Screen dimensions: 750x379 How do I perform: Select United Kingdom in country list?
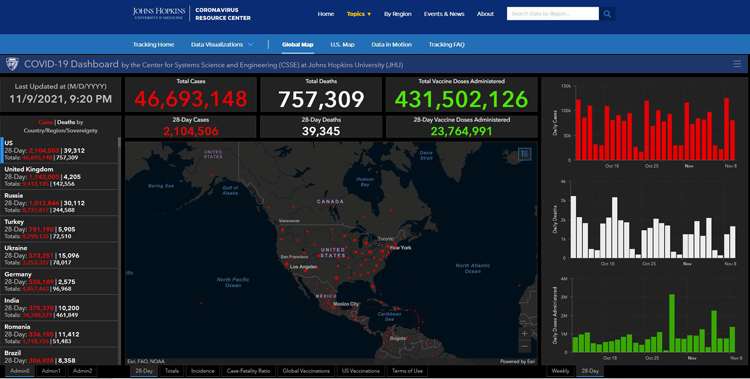tap(59, 177)
